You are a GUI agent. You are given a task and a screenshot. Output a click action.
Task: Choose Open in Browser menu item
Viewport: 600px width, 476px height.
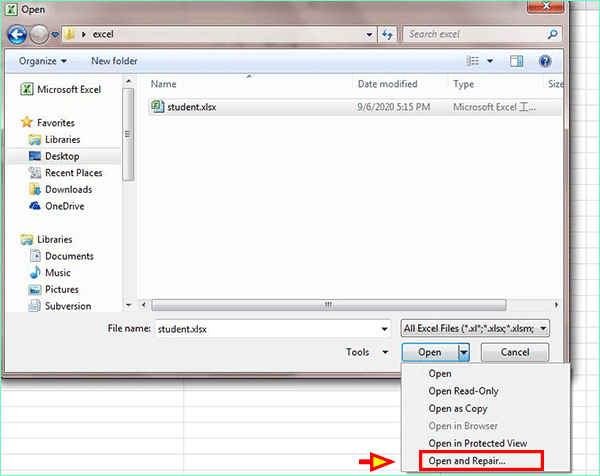pos(463,426)
